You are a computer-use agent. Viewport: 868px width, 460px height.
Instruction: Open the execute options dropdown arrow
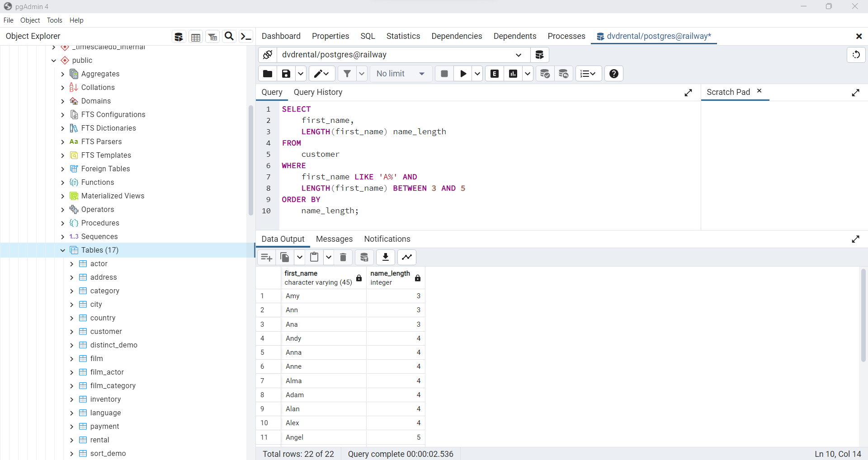point(477,74)
